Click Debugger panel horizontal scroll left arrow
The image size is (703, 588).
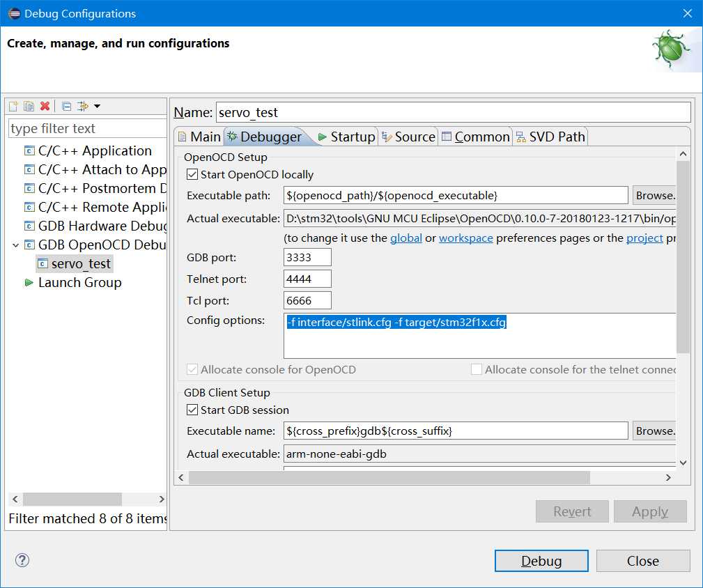[x=181, y=478]
